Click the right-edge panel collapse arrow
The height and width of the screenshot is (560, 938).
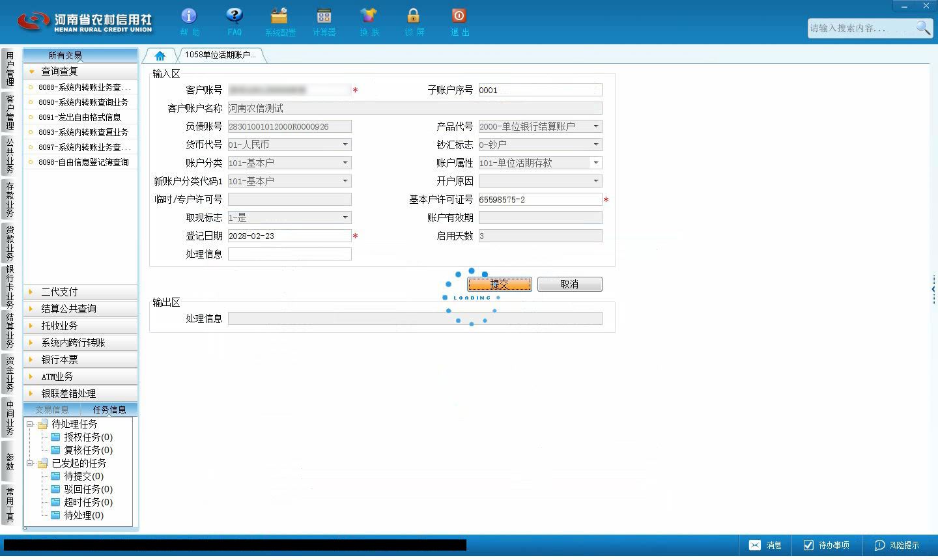(933, 289)
